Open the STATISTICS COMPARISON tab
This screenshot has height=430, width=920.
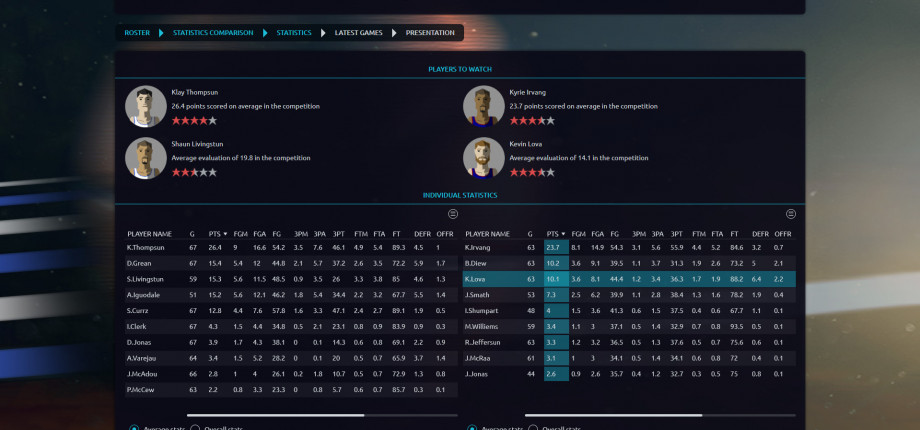click(213, 33)
